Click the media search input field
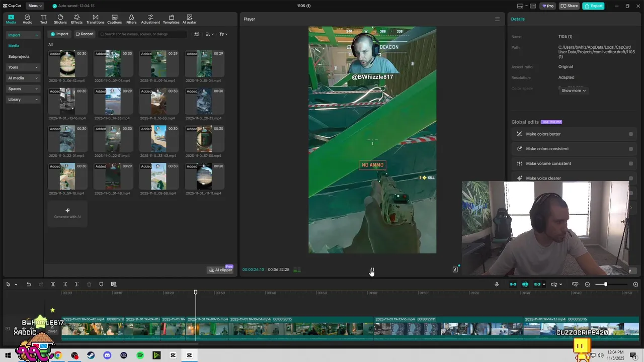Screen dimensions: 644x362 (x=143, y=34)
